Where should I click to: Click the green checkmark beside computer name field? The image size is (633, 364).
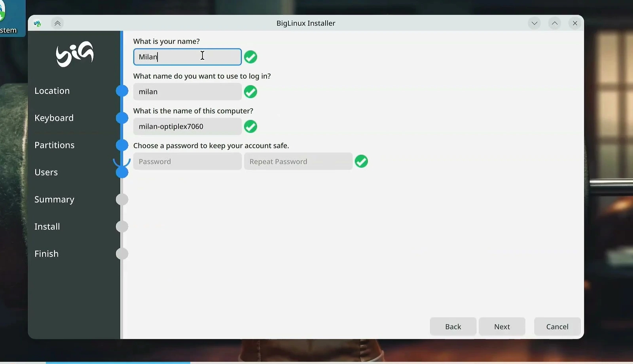point(250,127)
